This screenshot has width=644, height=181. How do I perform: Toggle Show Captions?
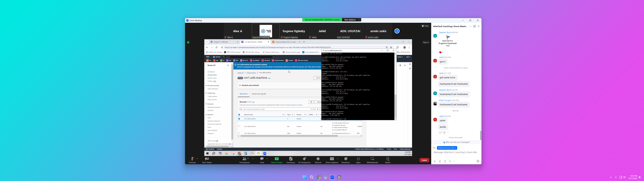pos(332,159)
